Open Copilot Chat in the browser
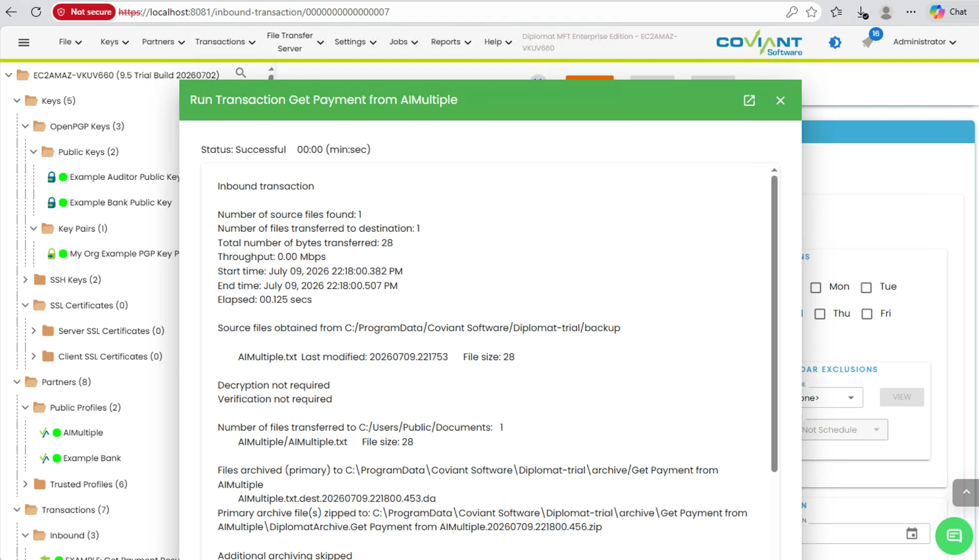Screen dimensions: 979x560 tap(948, 12)
